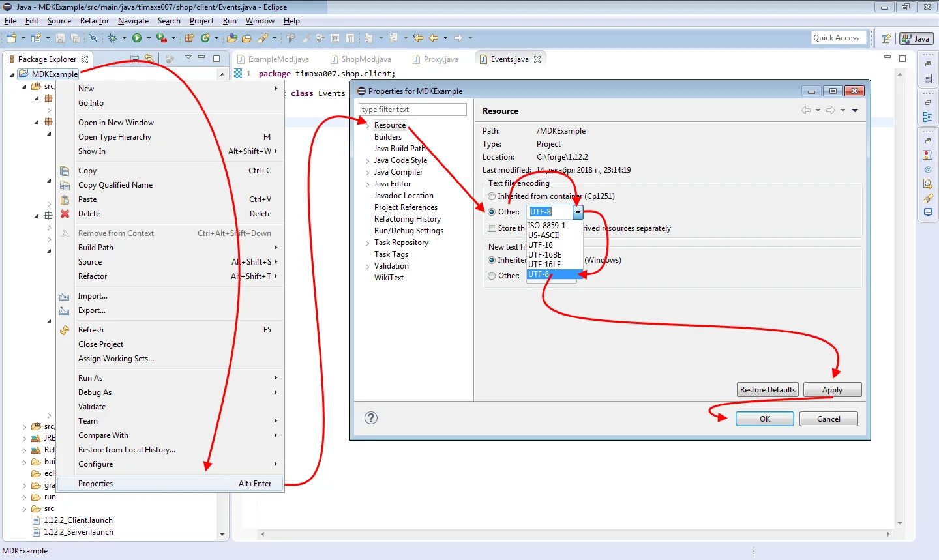
Task: Open the Task List icon in right trim
Action: click(x=928, y=79)
